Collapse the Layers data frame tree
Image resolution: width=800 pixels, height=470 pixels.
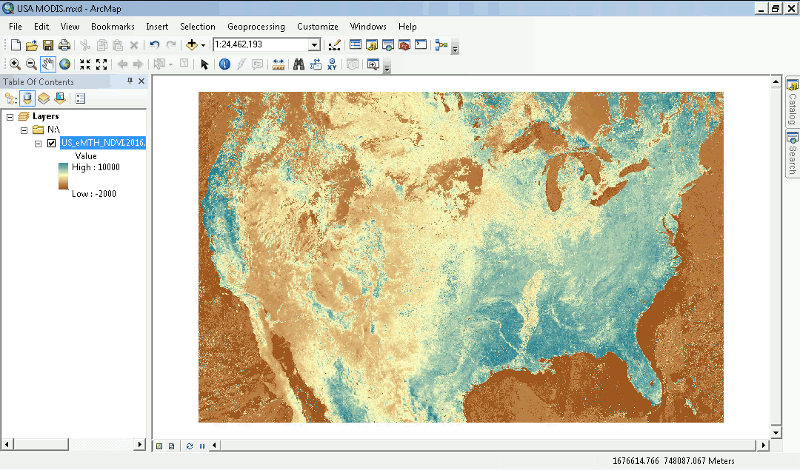tap(9, 116)
